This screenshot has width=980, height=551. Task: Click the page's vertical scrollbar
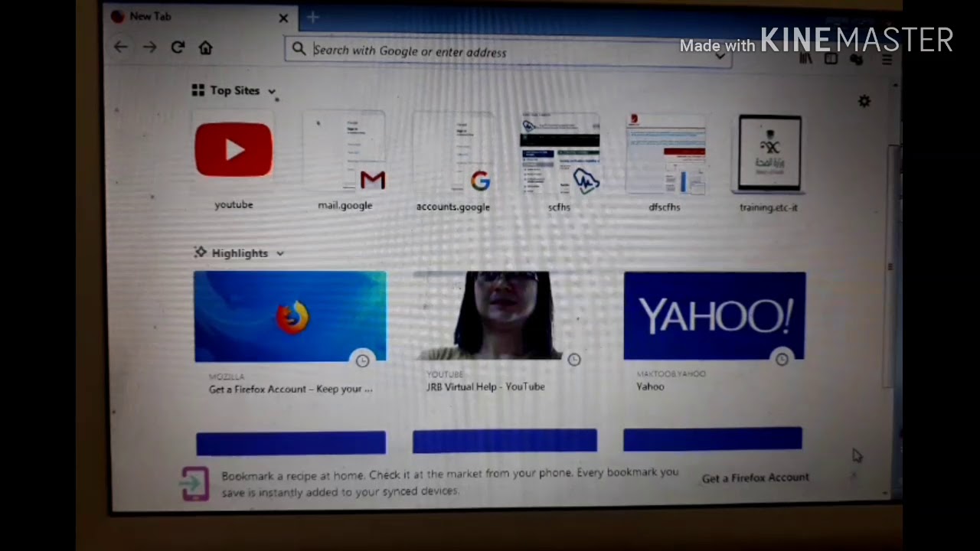click(890, 268)
